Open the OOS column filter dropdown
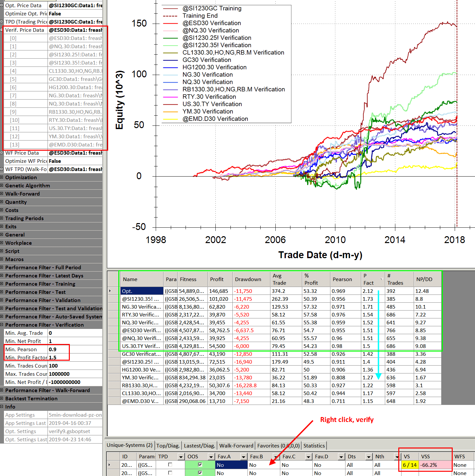Screen dimensions: 475x476 point(211,457)
